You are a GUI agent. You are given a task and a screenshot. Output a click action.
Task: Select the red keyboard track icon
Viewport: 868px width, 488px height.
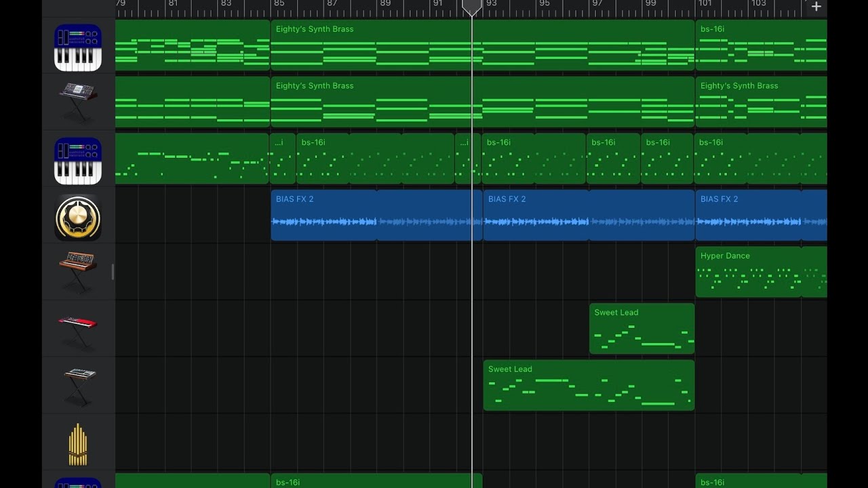click(78, 331)
